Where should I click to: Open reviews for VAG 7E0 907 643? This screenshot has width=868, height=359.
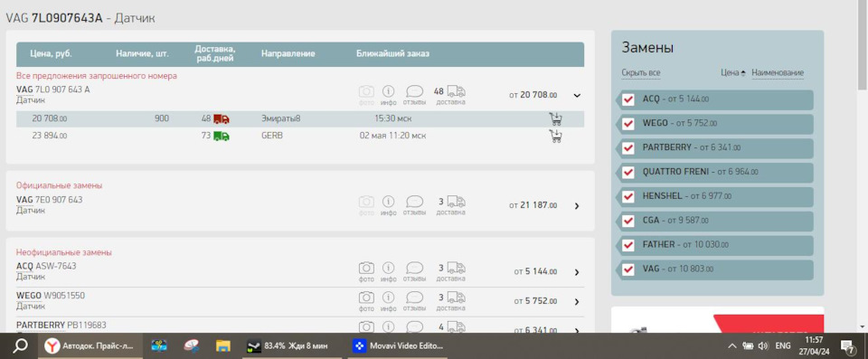414,205
